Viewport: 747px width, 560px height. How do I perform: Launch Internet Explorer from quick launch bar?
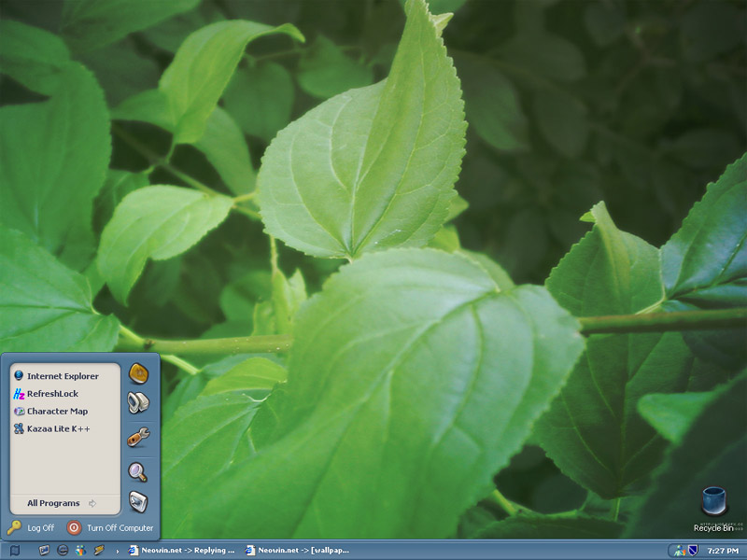[63, 551]
